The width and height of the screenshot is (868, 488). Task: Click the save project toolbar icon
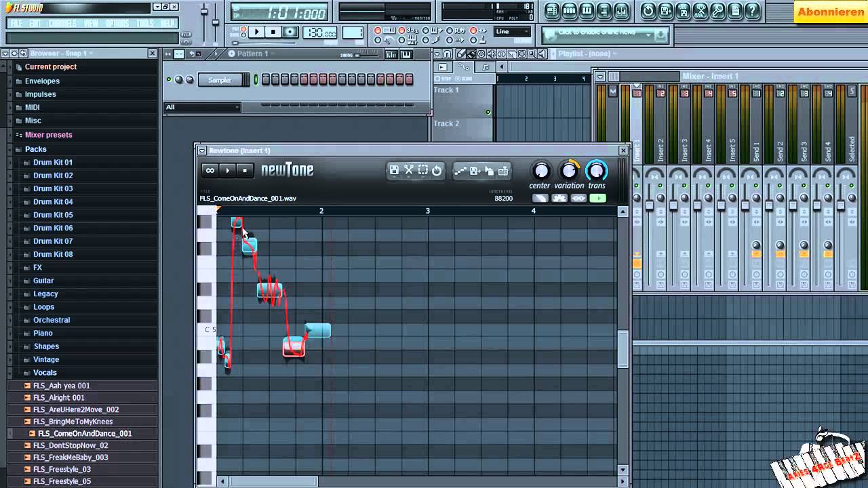(x=666, y=10)
